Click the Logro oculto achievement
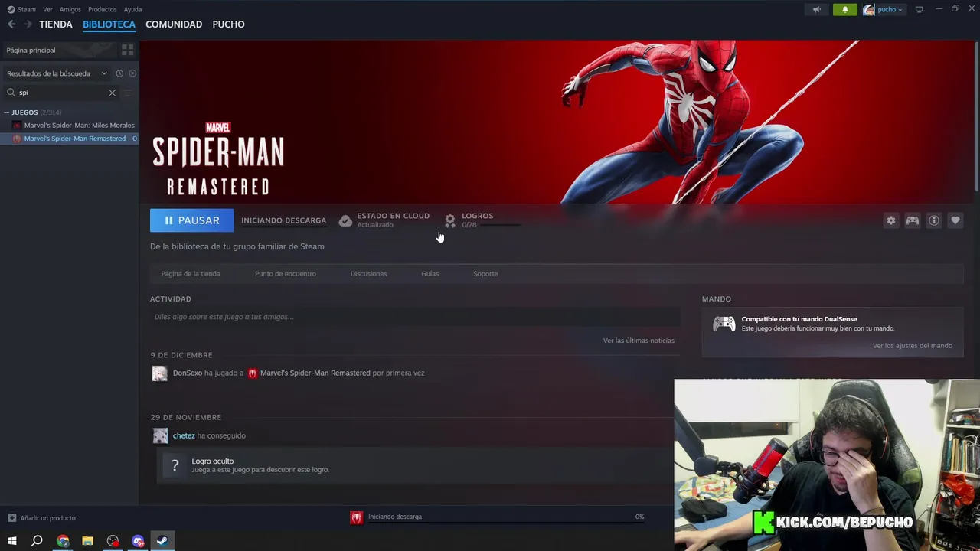 coord(414,465)
